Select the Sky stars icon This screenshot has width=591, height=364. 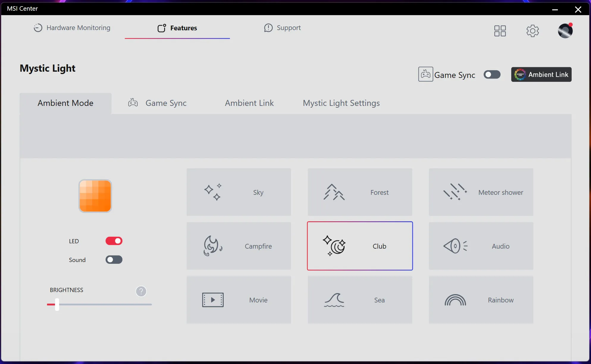[x=213, y=192]
